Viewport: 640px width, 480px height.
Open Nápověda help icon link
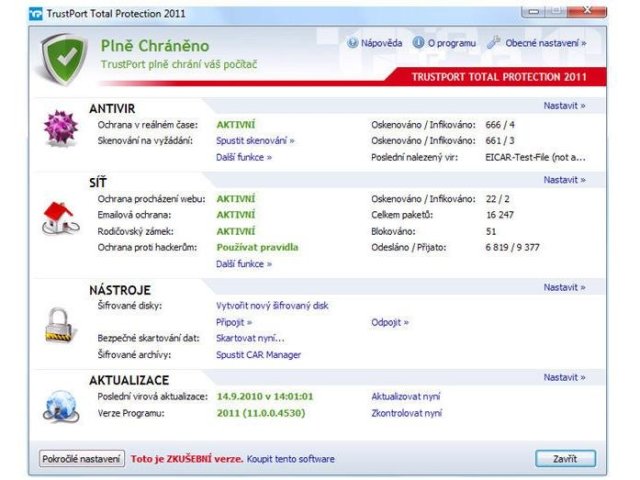[375, 44]
